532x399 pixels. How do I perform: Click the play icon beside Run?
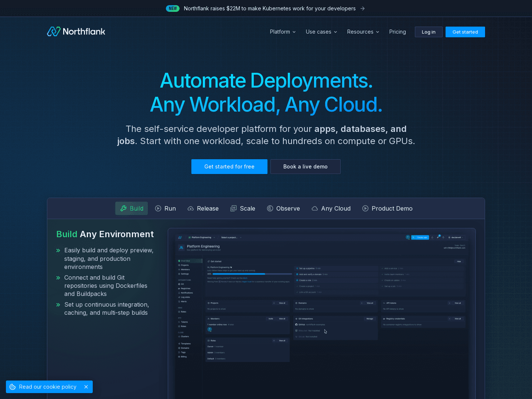158,208
